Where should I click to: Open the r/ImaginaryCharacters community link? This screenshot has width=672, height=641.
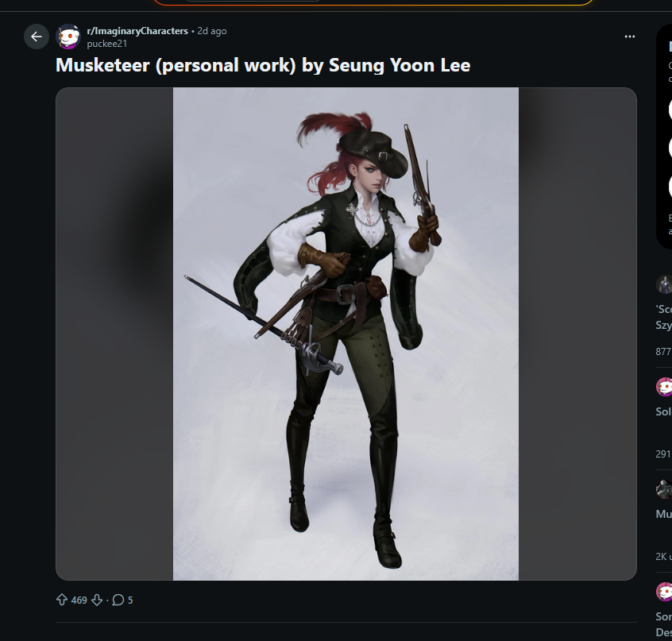tap(137, 31)
